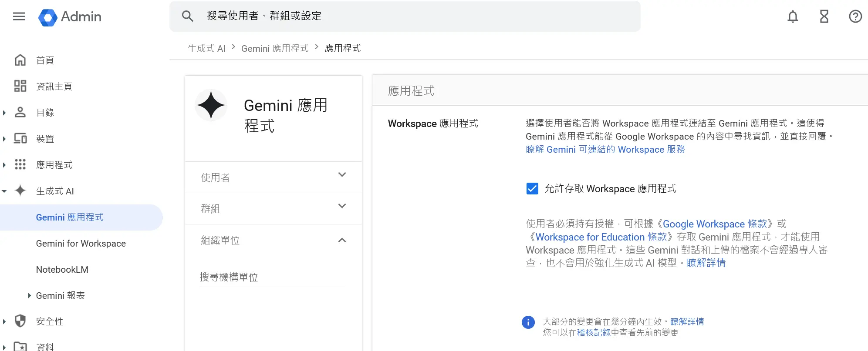868x351 pixels.
Task: Expand the 目錄 sidebar arrow
Action: coord(4,113)
